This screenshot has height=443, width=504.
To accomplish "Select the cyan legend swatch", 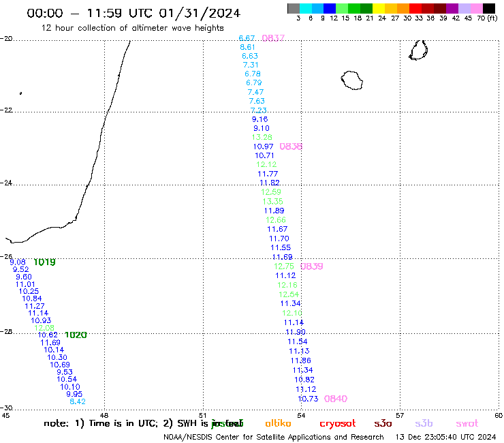I will click(x=306, y=8).
